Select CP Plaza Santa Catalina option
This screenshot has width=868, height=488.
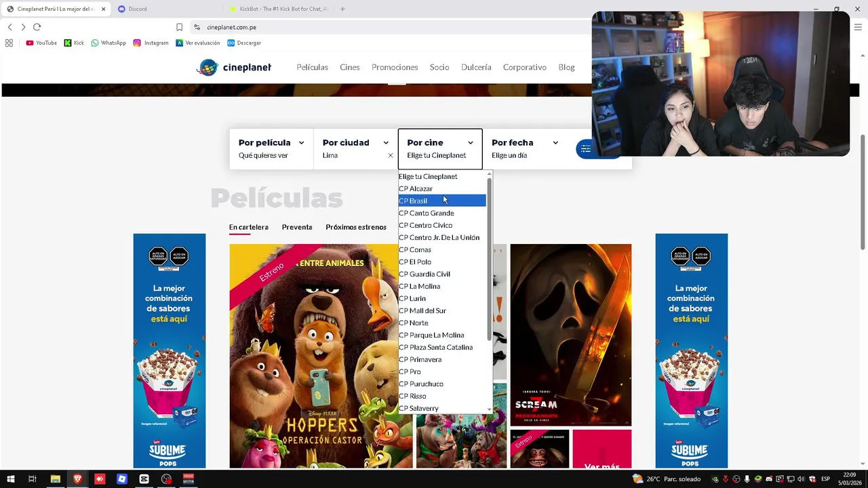pos(442,347)
